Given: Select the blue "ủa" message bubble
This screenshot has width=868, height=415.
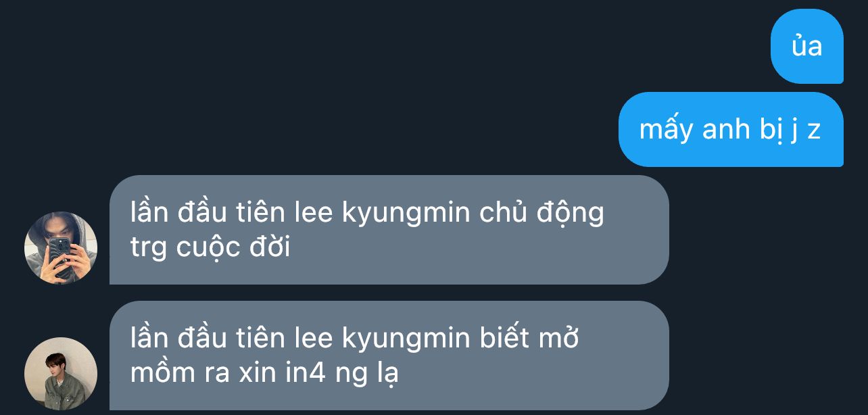Looking at the screenshot, I should tap(807, 47).
